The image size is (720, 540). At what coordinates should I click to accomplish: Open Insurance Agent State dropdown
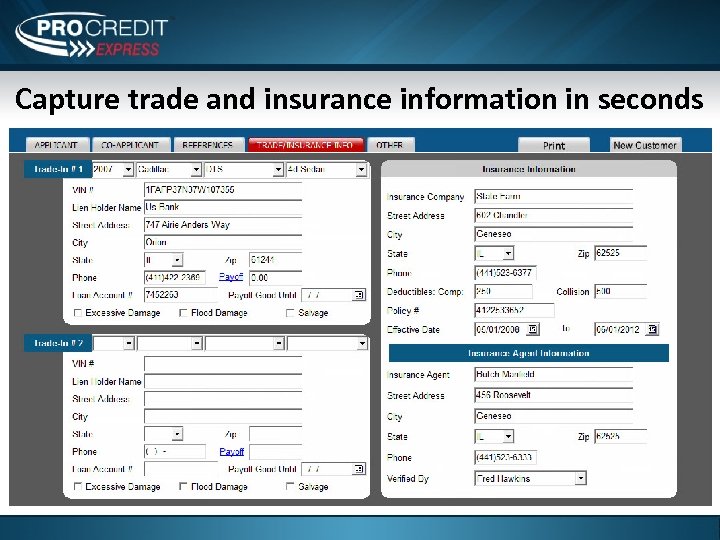tap(508, 436)
